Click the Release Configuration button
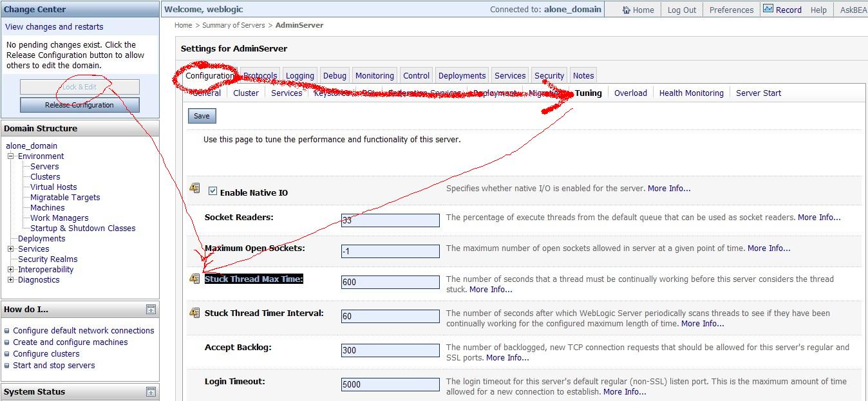The image size is (868, 401). [80, 105]
